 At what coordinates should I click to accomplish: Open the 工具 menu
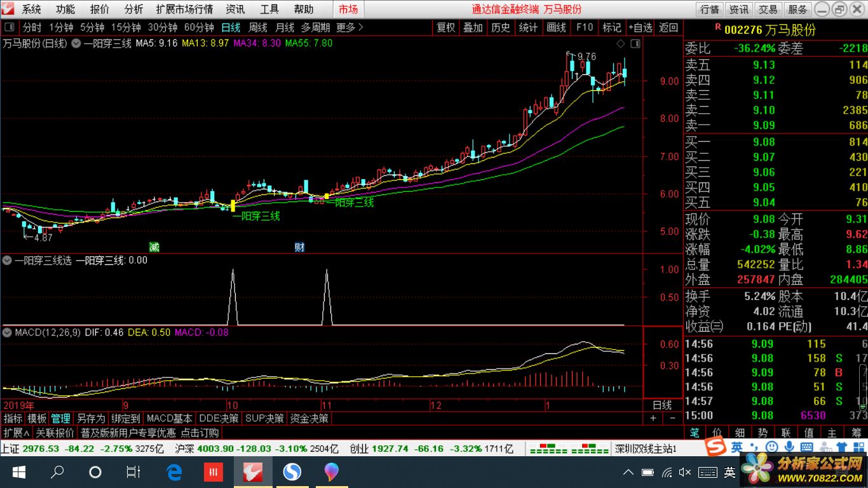[269, 9]
